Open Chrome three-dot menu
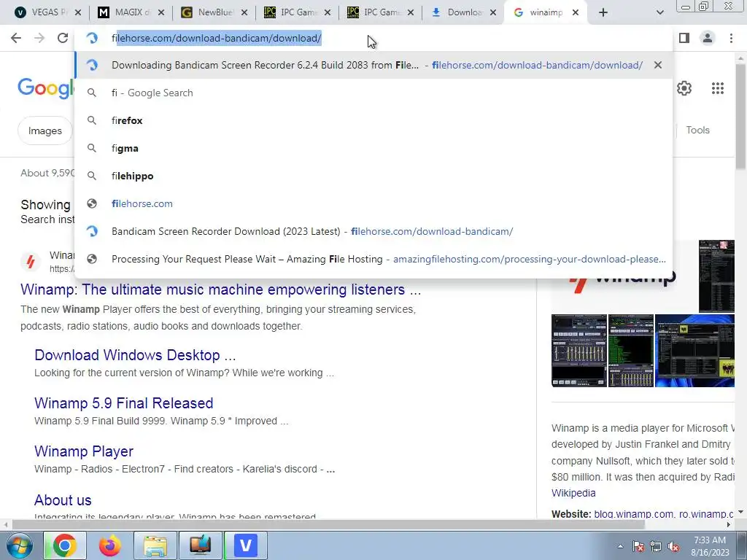 click(731, 38)
